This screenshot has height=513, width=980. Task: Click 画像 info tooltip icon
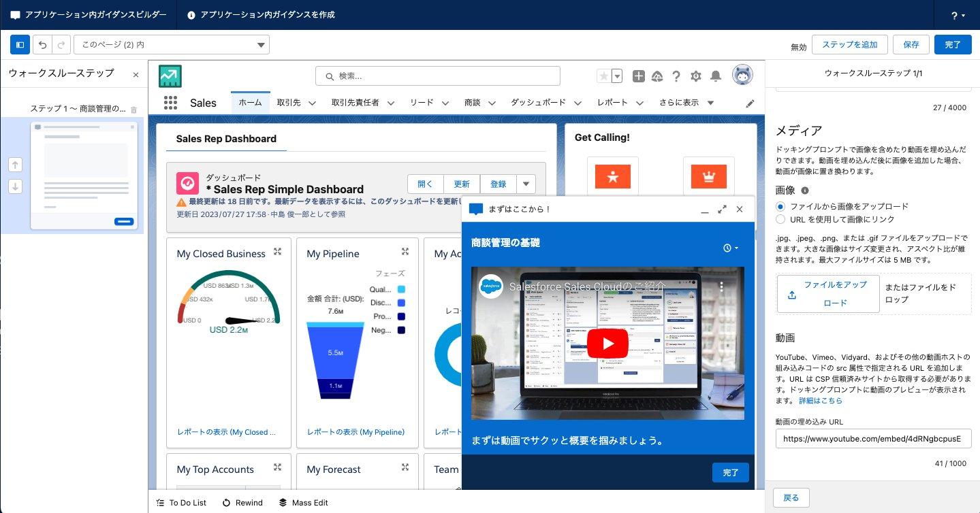coord(805,191)
